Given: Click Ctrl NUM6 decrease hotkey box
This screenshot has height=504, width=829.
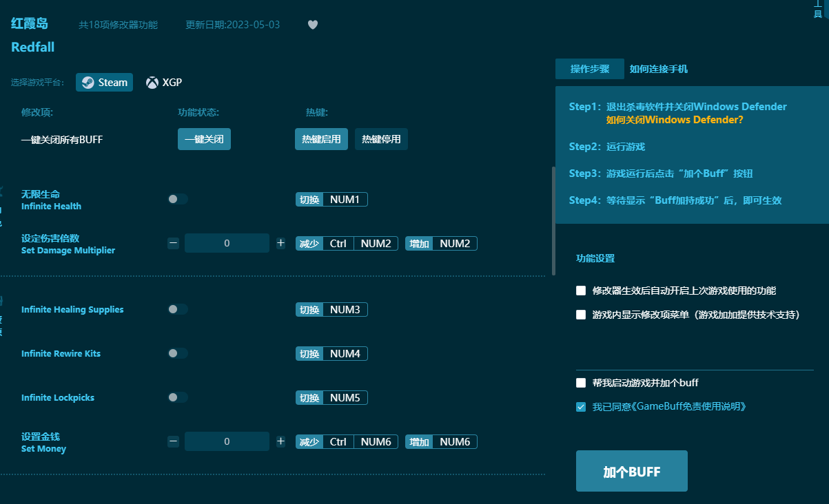Looking at the screenshot, I should 347,442.
